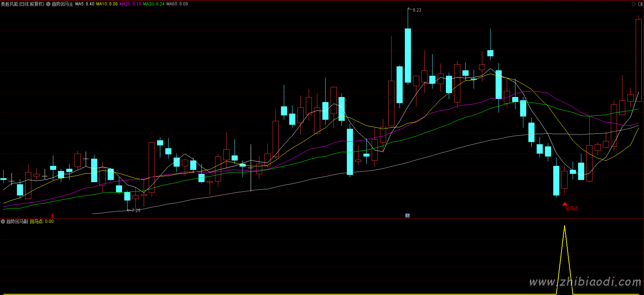Select the 趋势回马主 main indicator name
The width and height of the screenshot is (644, 295).
(62, 4)
